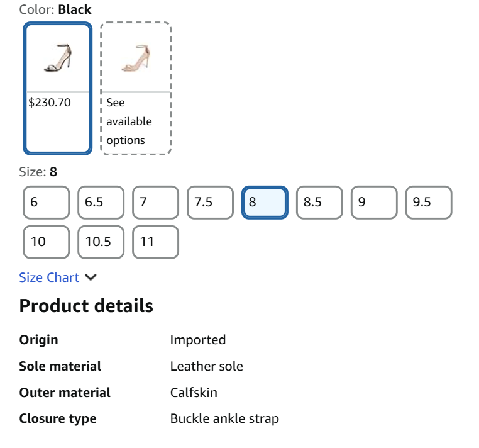Viewport: 479px width, 448px height.
Task: Click the selected size 8 button
Action: pos(265,203)
